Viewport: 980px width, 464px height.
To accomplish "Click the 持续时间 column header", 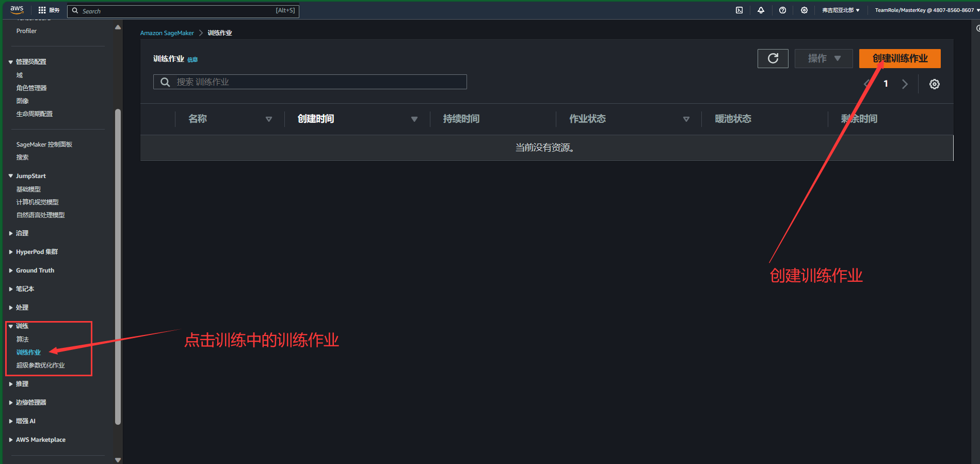I will 461,119.
